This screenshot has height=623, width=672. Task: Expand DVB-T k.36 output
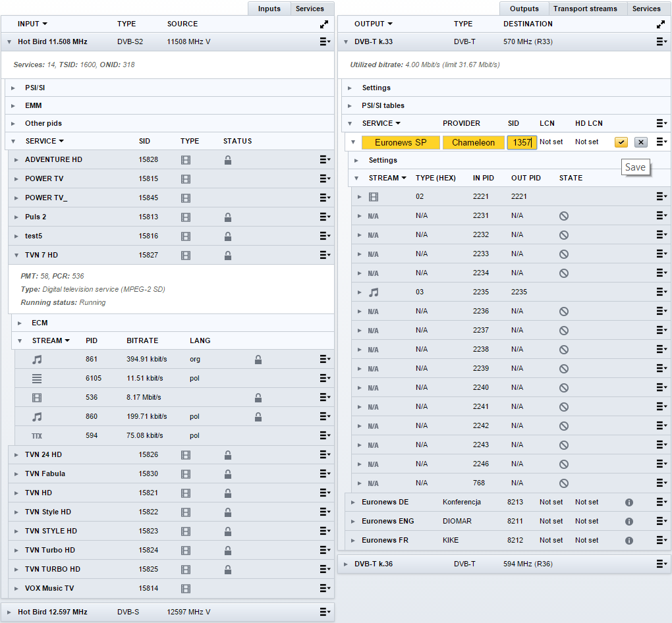345,564
